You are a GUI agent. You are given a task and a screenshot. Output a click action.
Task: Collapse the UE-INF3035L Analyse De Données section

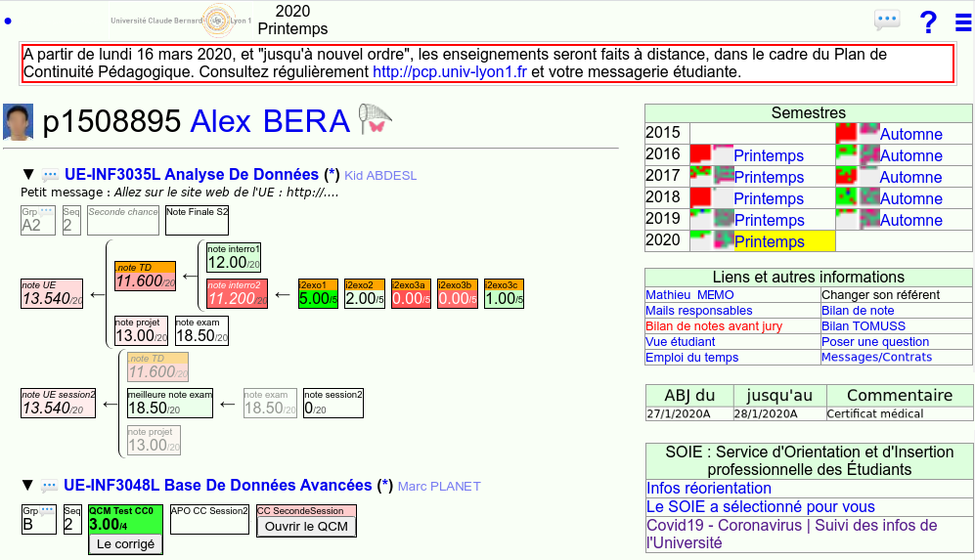tap(27, 175)
